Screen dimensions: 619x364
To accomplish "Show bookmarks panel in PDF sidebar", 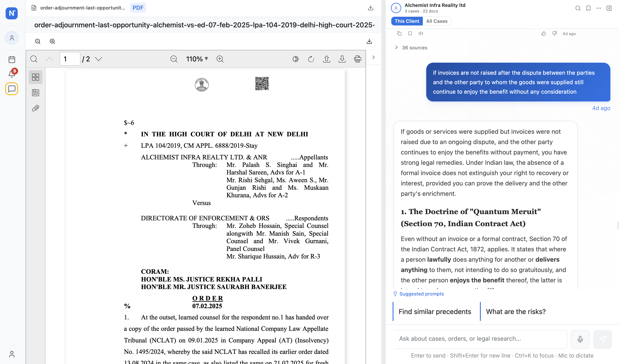I will point(36,93).
